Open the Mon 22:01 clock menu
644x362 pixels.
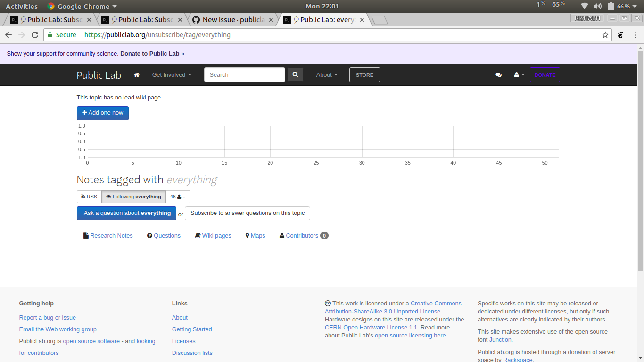(x=322, y=6)
